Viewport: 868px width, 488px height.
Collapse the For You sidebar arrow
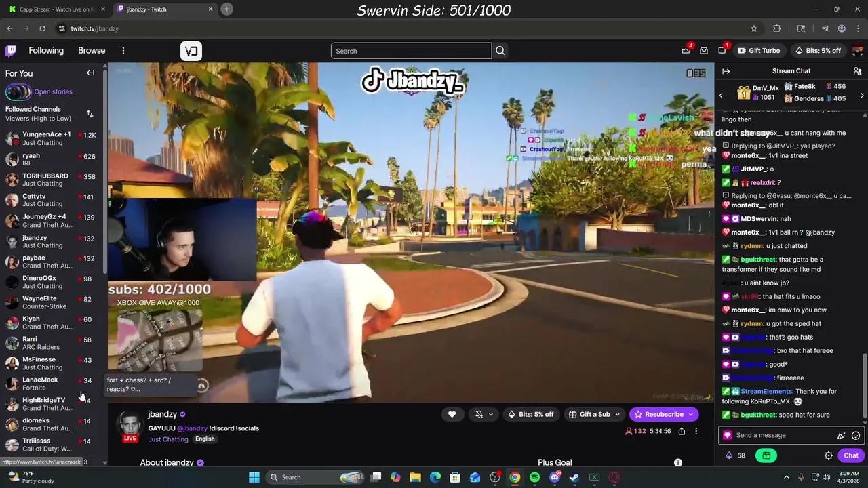pyautogui.click(x=90, y=73)
